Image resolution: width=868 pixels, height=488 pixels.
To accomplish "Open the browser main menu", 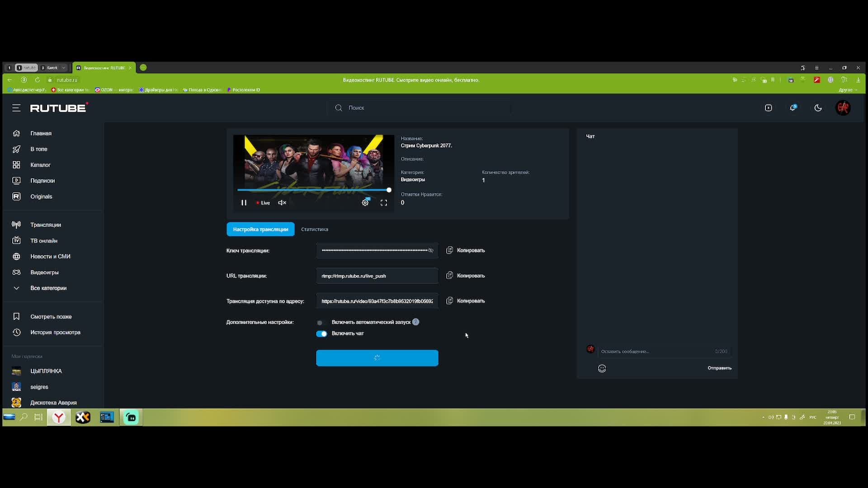I will 816,68.
